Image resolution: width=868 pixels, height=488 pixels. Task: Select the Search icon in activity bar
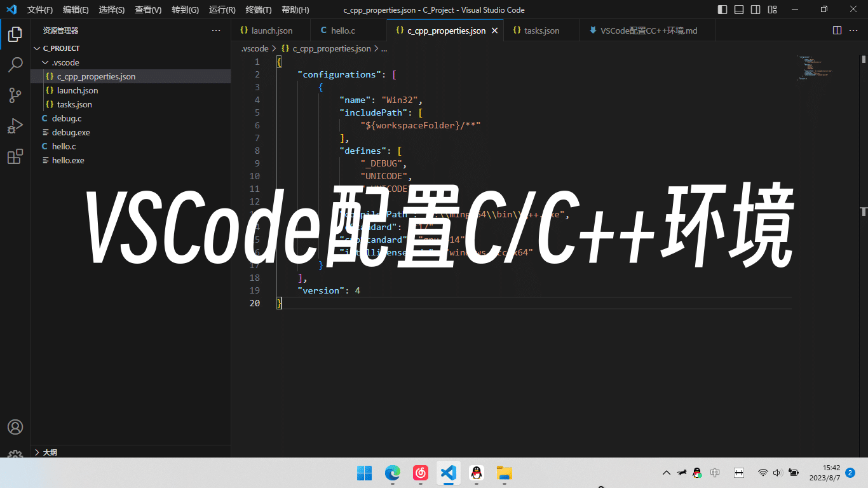15,64
